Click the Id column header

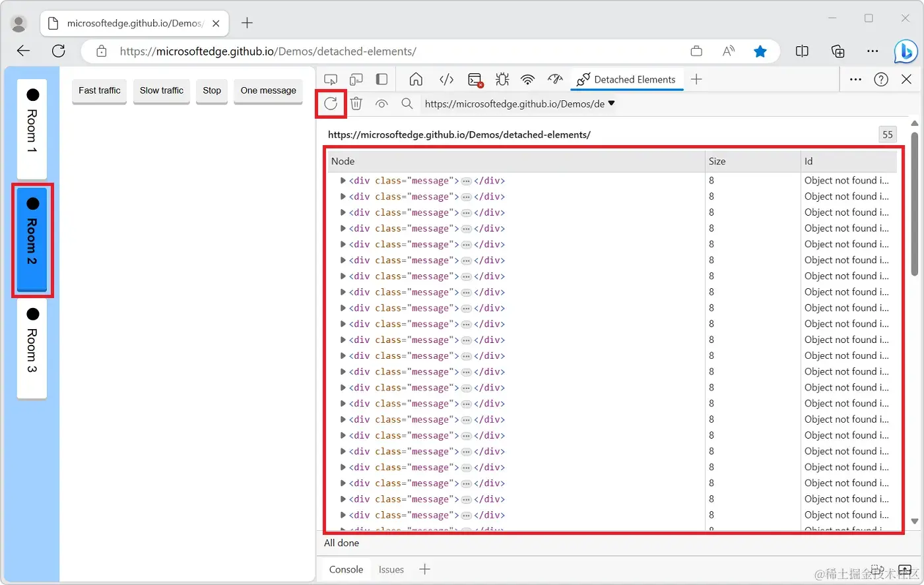pos(849,162)
